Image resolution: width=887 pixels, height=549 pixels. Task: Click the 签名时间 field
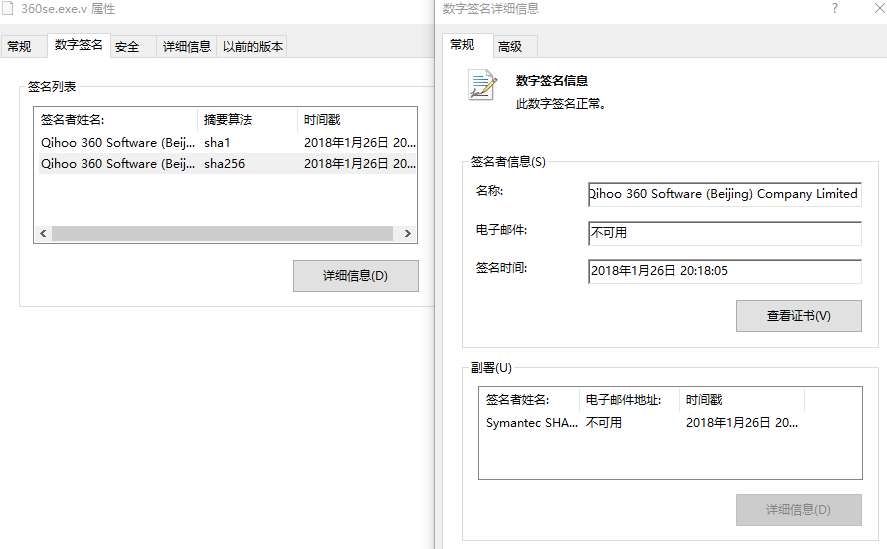[x=724, y=271]
